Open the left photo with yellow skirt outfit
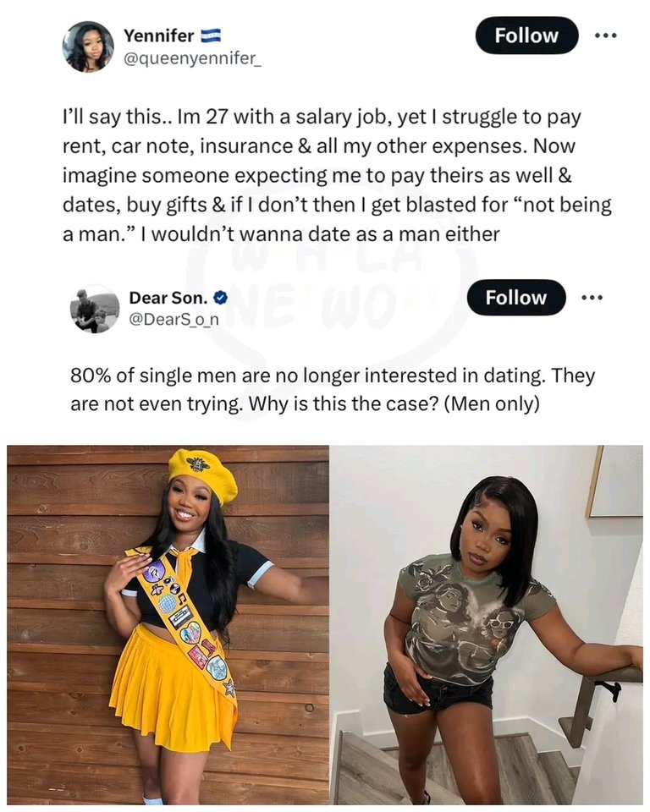This screenshot has height=812, width=650. (168, 624)
